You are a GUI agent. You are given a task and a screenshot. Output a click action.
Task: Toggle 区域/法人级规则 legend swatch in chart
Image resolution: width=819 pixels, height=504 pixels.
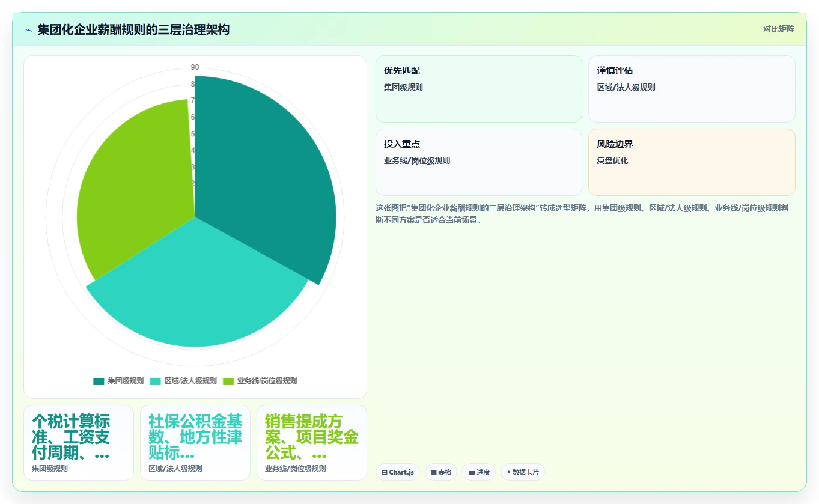tap(156, 381)
